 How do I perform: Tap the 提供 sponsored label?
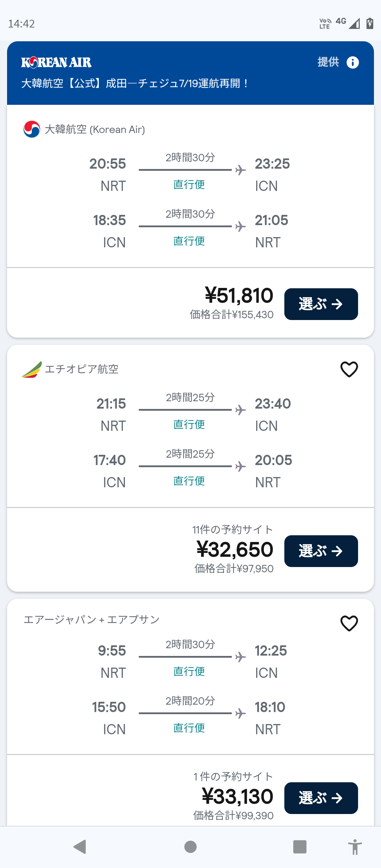tap(328, 62)
